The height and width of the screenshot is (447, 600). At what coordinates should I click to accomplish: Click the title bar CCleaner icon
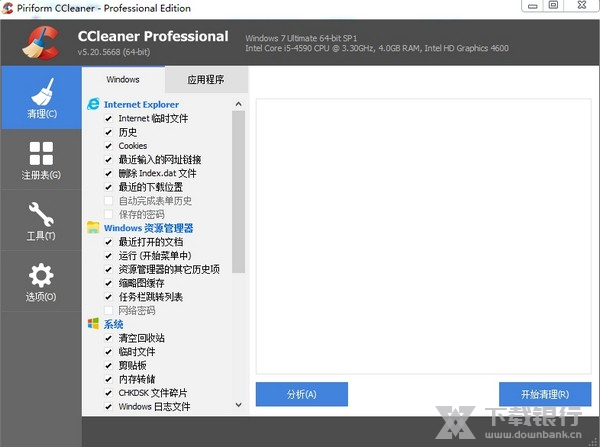pyautogui.click(x=7, y=8)
